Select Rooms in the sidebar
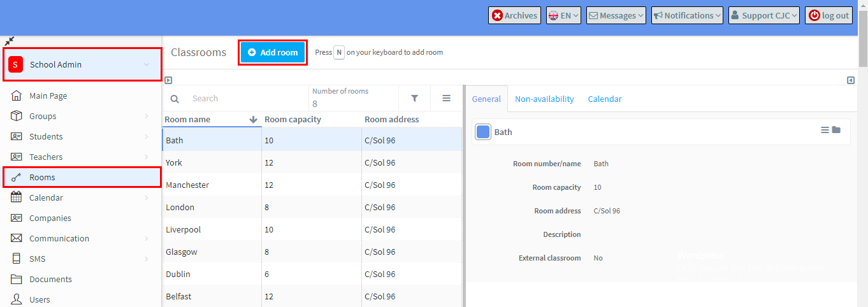The height and width of the screenshot is (307, 868). (82, 177)
